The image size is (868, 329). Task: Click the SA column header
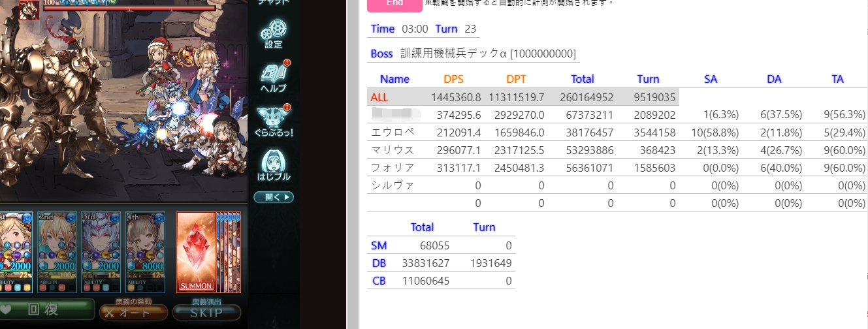click(711, 79)
